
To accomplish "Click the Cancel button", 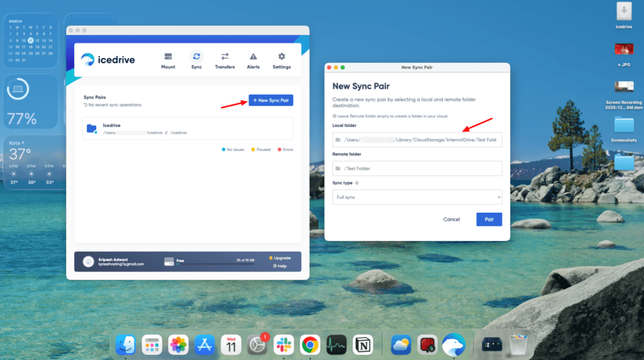I will click(x=452, y=220).
